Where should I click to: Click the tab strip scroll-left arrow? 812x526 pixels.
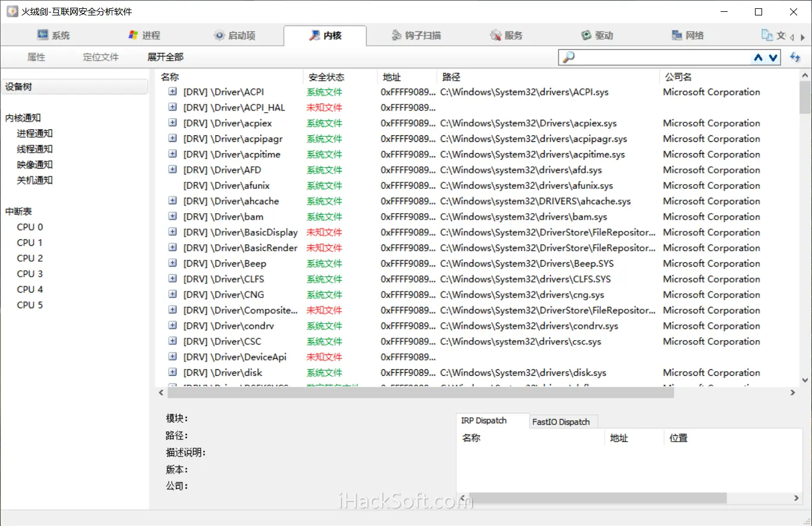tap(791, 36)
